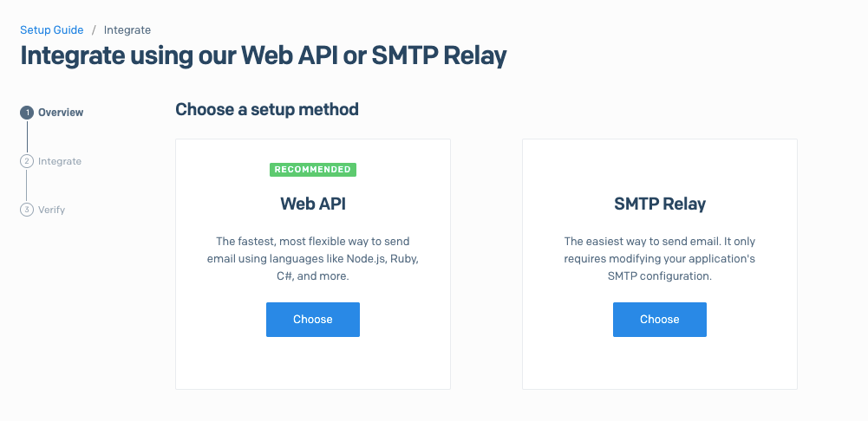
Task: Click the step 1 circle icon
Action: click(27, 113)
